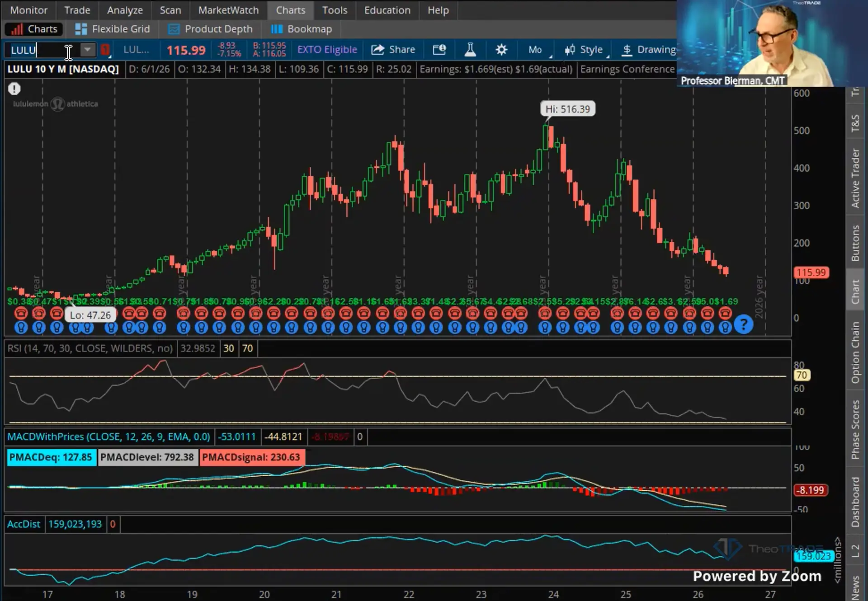Open the Phase Scores sidebar panel
This screenshot has height=601, width=868.
click(855, 430)
